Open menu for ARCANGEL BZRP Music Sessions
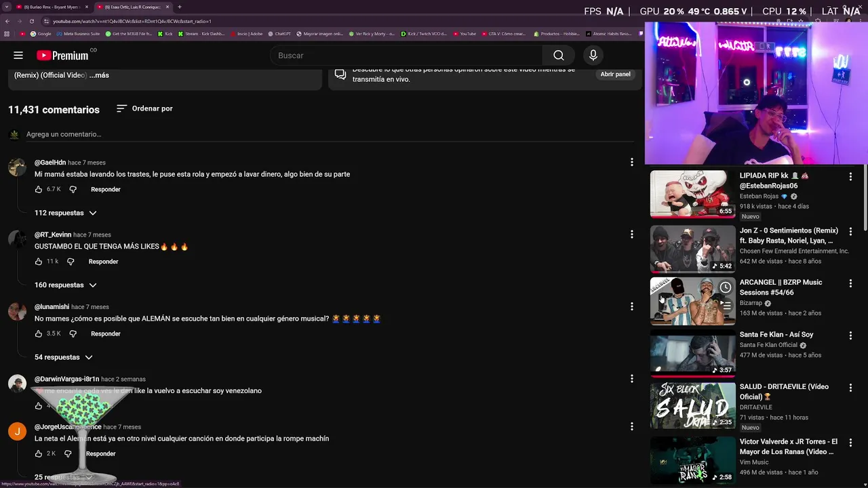The image size is (868, 488). pos(850,283)
